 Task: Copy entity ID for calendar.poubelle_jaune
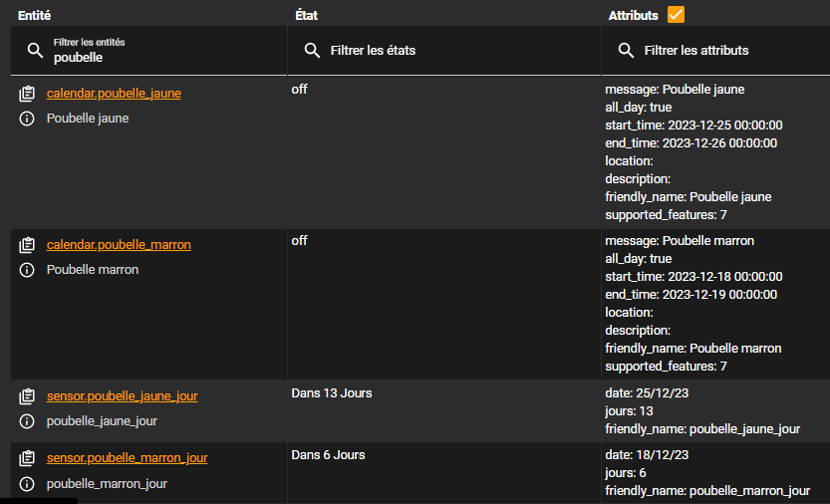pos(27,94)
